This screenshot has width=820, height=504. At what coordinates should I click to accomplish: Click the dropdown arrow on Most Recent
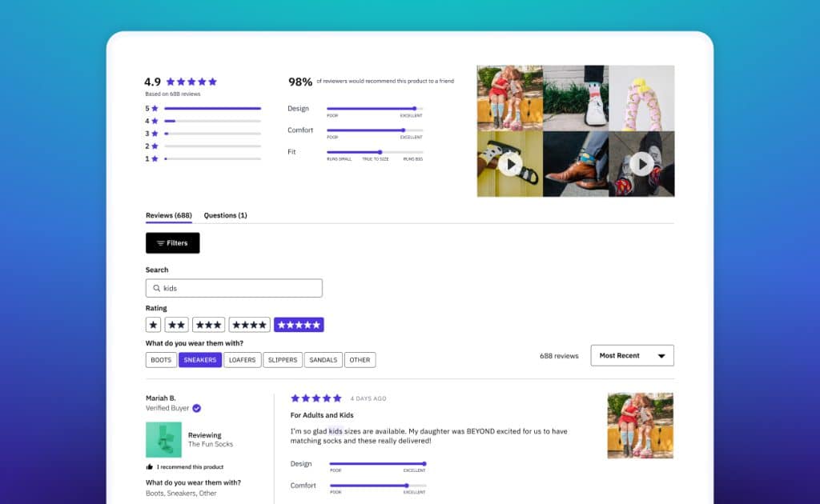click(661, 356)
